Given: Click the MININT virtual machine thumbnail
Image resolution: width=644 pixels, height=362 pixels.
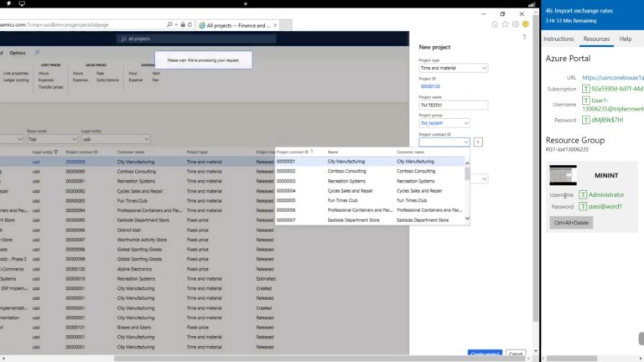Looking at the screenshot, I should pos(563,175).
